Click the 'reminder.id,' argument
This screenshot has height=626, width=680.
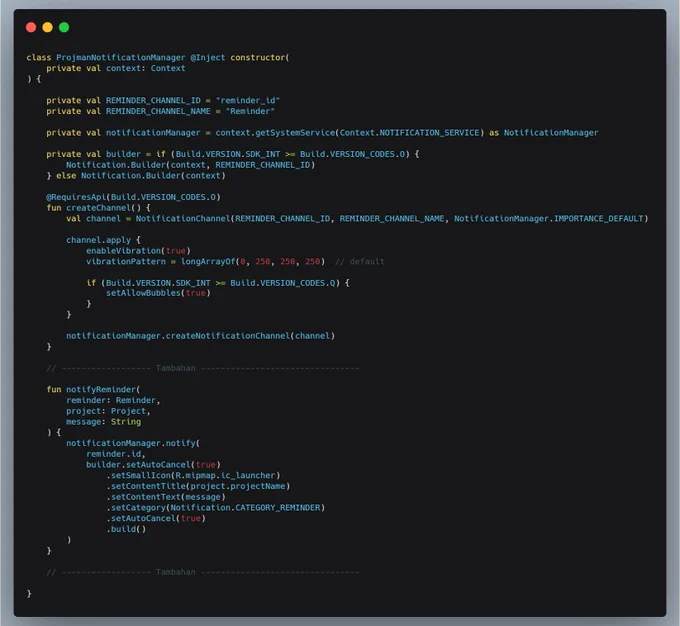tap(116, 454)
